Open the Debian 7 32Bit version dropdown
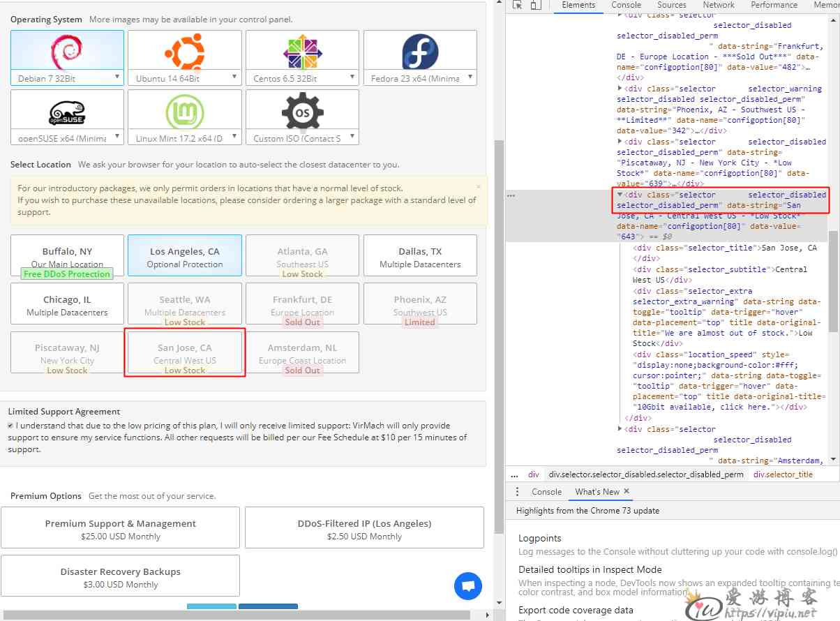840x621 pixels. 68,78
